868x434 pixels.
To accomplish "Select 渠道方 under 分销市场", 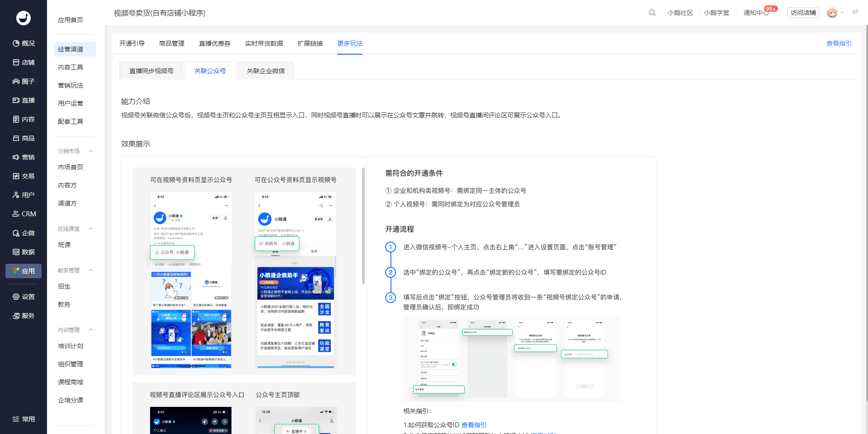I will pos(67,203).
